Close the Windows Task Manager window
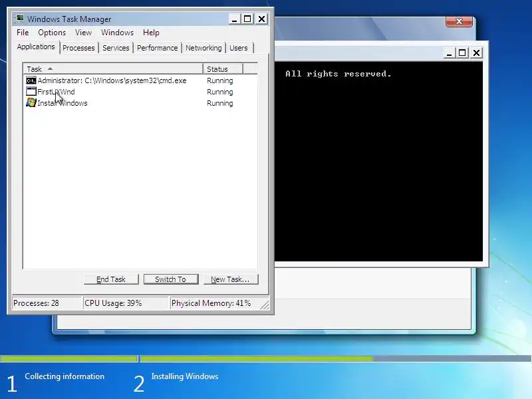Screen dimensions: 532x399 click(x=261, y=19)
